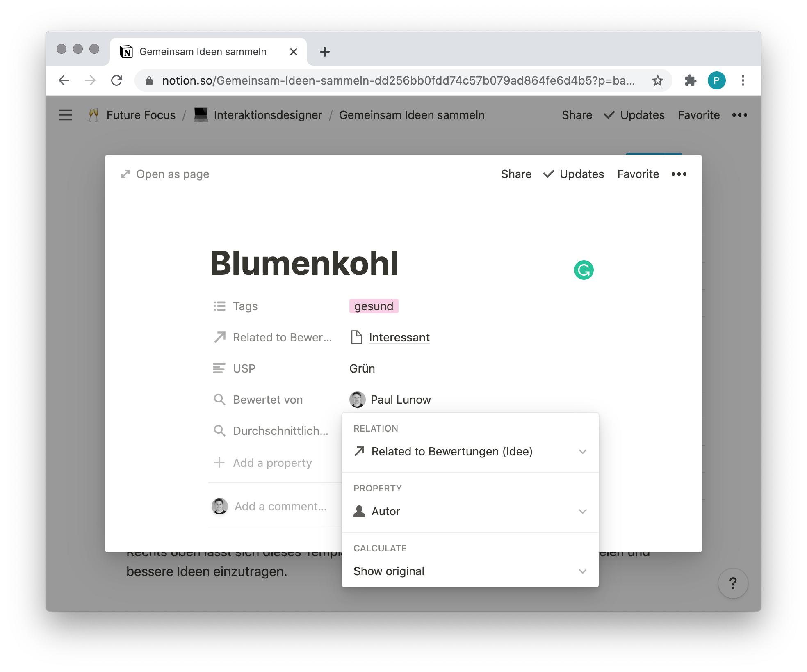Bookmark the page with the star icon
Image resolution: width=807 pixels, height=672 pixels.
(x=658, y=80)
